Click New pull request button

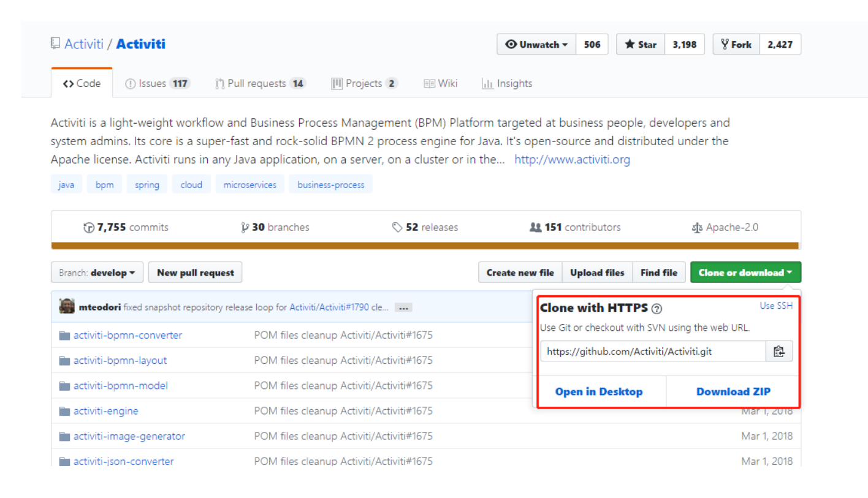[x=196, y=273]
